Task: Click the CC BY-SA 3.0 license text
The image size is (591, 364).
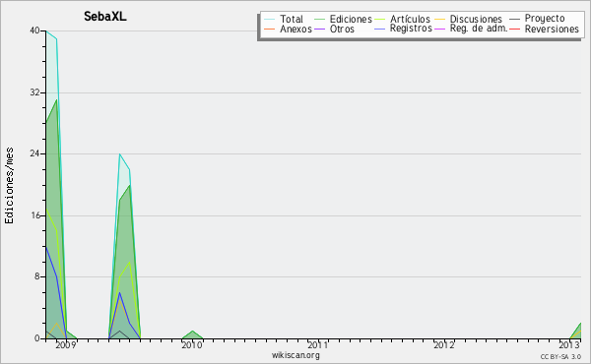Action: (x=560, y=356)
